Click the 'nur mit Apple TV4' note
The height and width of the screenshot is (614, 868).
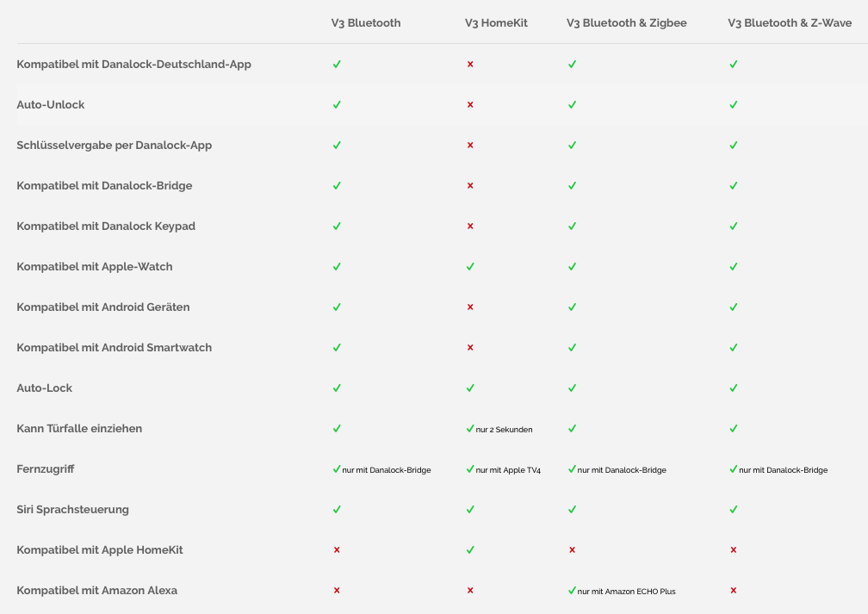508,470
